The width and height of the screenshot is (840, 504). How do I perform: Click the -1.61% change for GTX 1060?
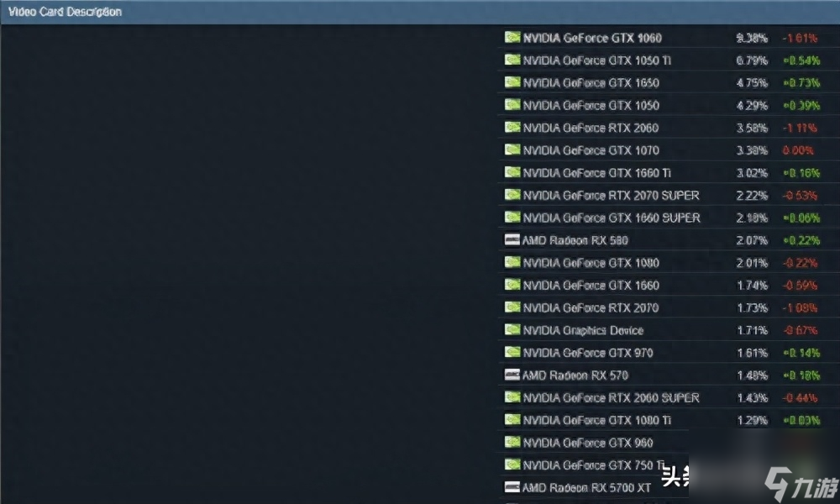pyautogui.click(x=800, y=38)
